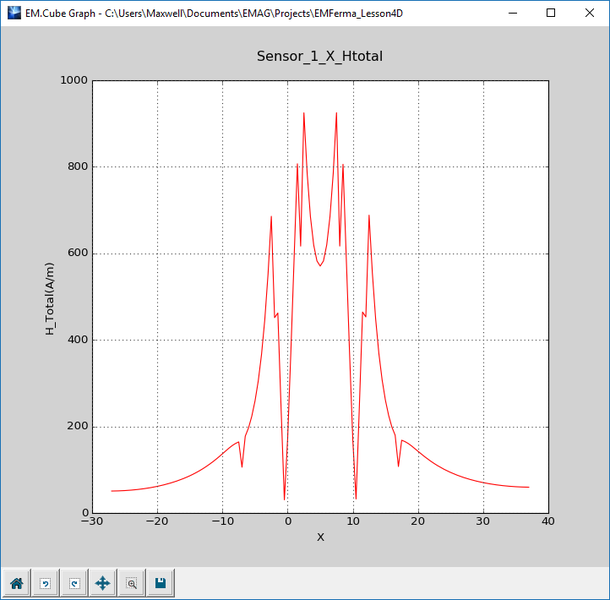This screenshot has height=600, width=610.
Task: Activate the Pan axes tool
Action: click(102, 582)
